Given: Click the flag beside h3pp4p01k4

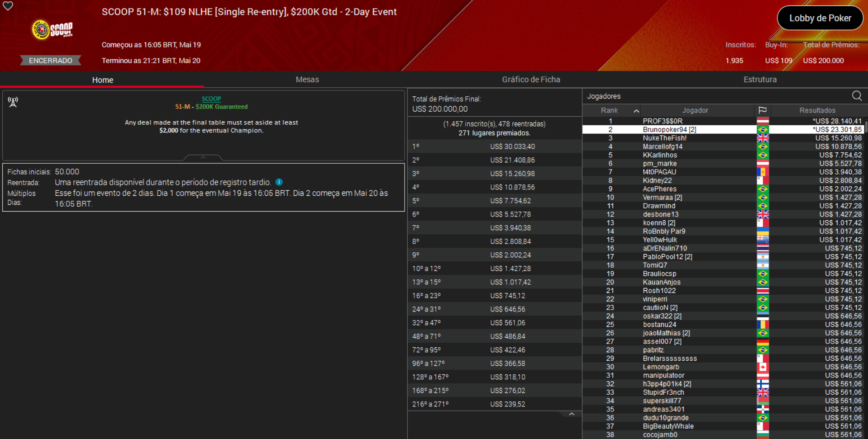Looking at the screenshot, I should pyautogui.click(x=763, y=384).
